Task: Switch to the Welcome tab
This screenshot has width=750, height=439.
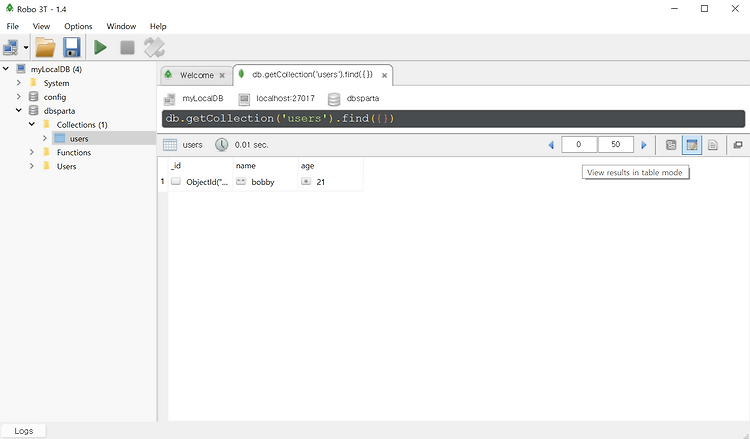Action: point(197,75)
